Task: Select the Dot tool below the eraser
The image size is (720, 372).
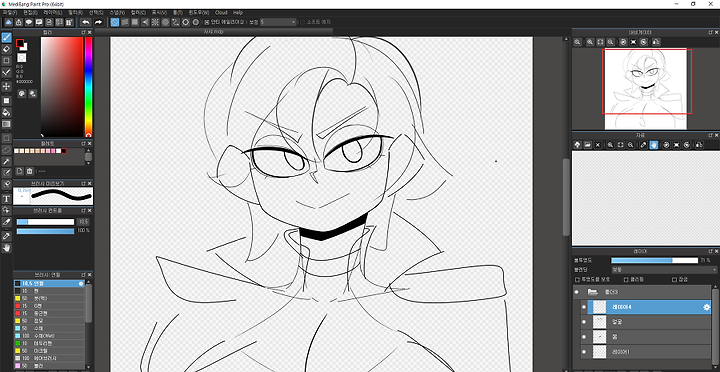Action: point(6,61)
